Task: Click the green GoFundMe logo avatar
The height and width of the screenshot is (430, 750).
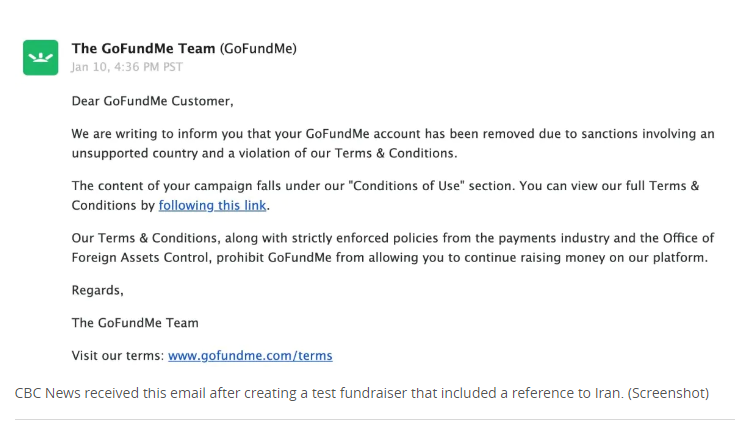Action: click(41, 57)
